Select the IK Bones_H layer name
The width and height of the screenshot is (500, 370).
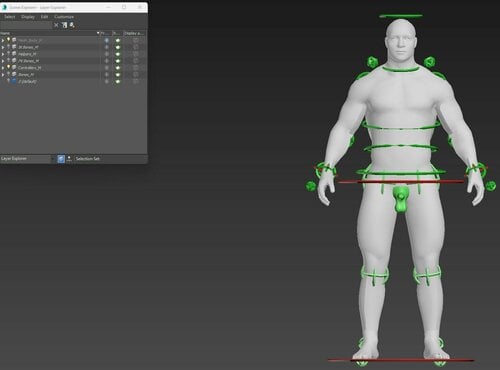pos(28,47)
